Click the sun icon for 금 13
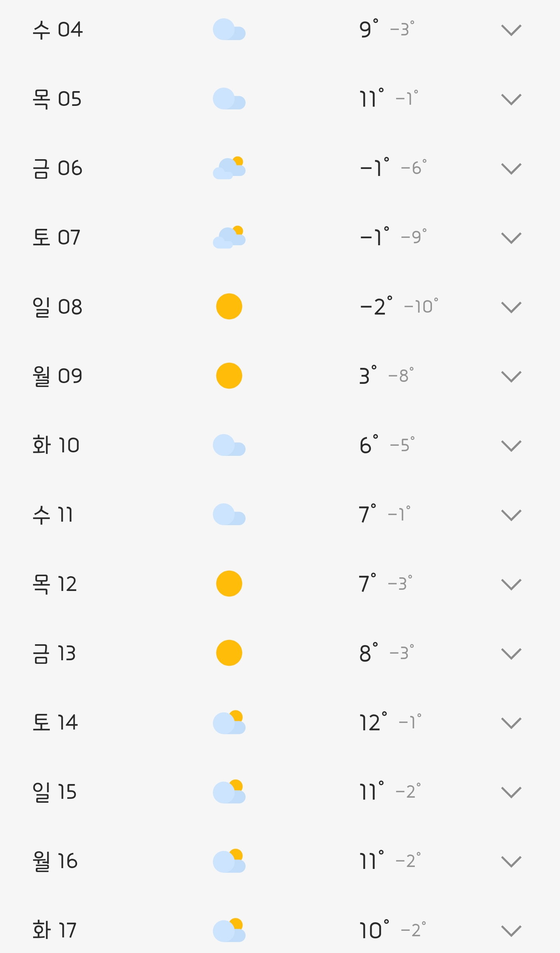The image size is (560, 953). (x=229, y=653)
